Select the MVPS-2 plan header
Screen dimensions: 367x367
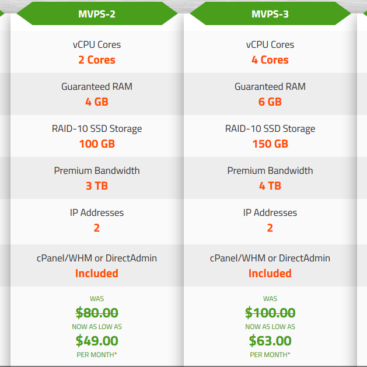click(97, 14)
